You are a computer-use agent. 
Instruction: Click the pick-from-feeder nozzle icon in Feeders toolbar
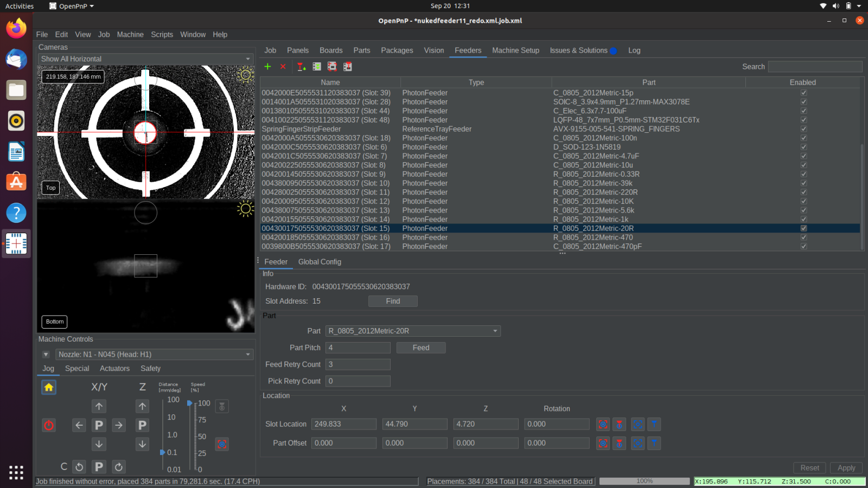click(302, 67)
